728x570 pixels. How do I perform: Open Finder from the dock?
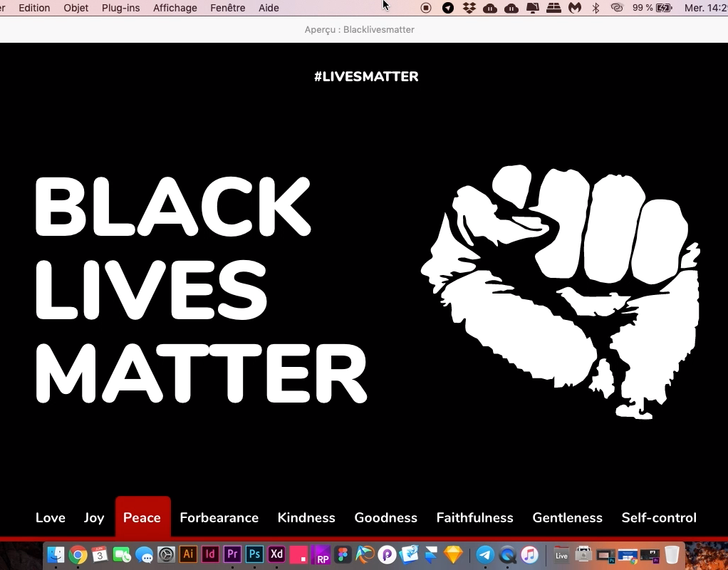coord(56,554)
